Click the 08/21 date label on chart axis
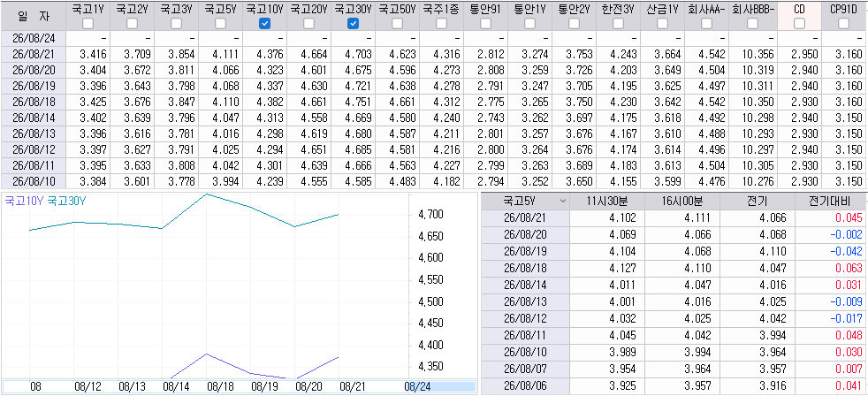 [x=352, y=387]
